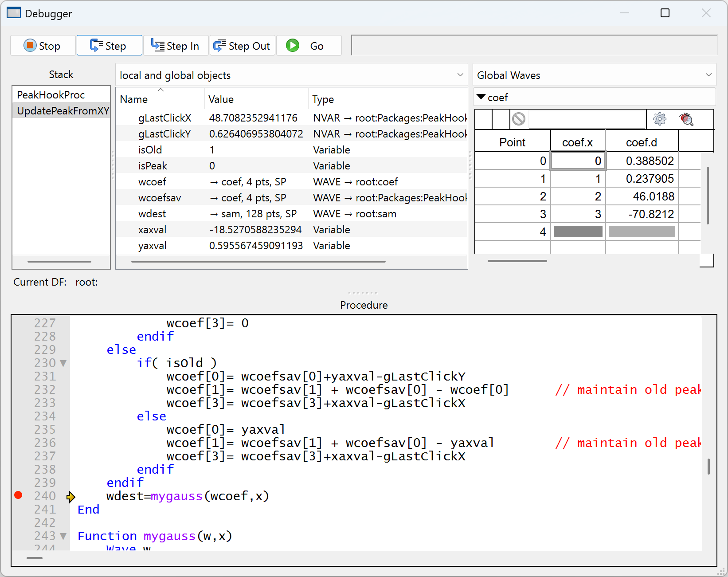Image resolution: width=728 pixels, height=577 pixels.
Task: Select UpdatePeakFromXY in the stack
Action: (62, 111)
